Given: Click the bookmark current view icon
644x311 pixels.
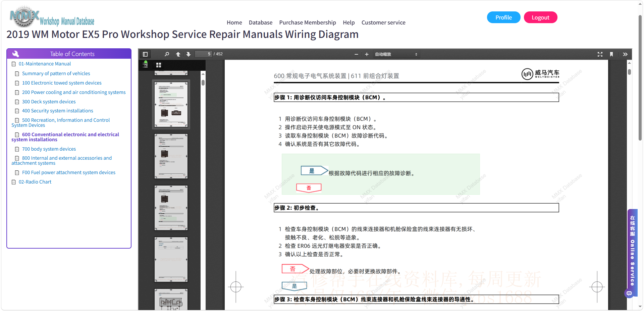Looking at the screenshot, I should coord(611,54).
